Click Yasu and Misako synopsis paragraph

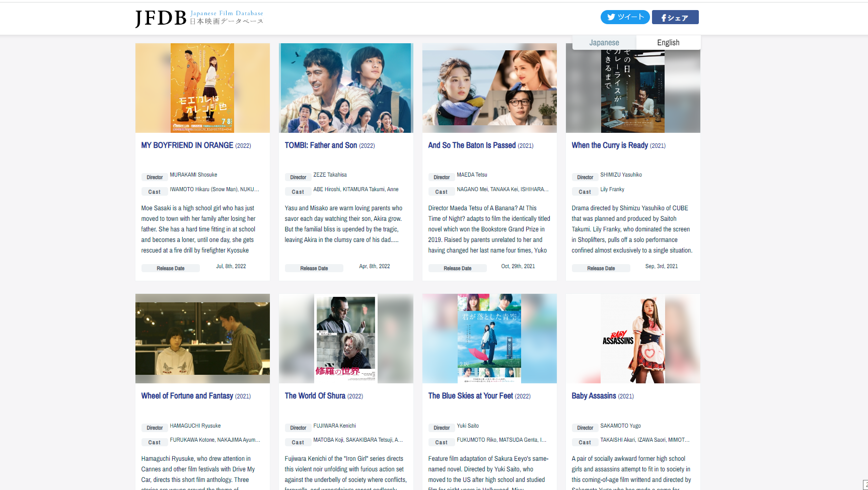click(x=343, y=224)
